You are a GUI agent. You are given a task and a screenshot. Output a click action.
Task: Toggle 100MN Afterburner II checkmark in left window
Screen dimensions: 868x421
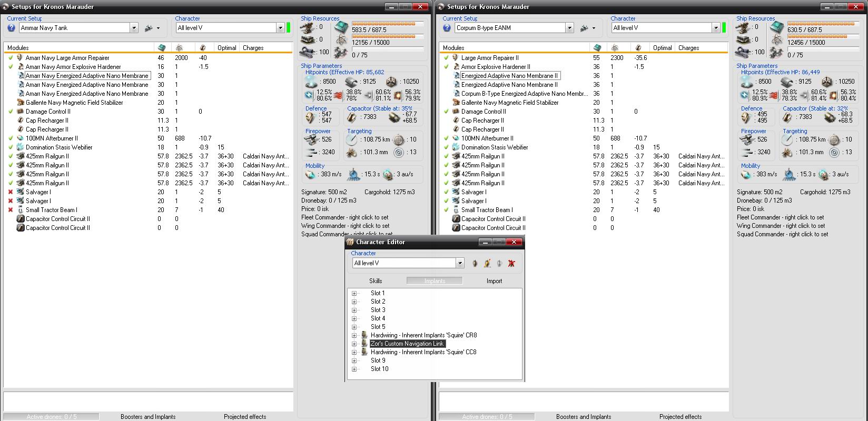click(11, 138)
